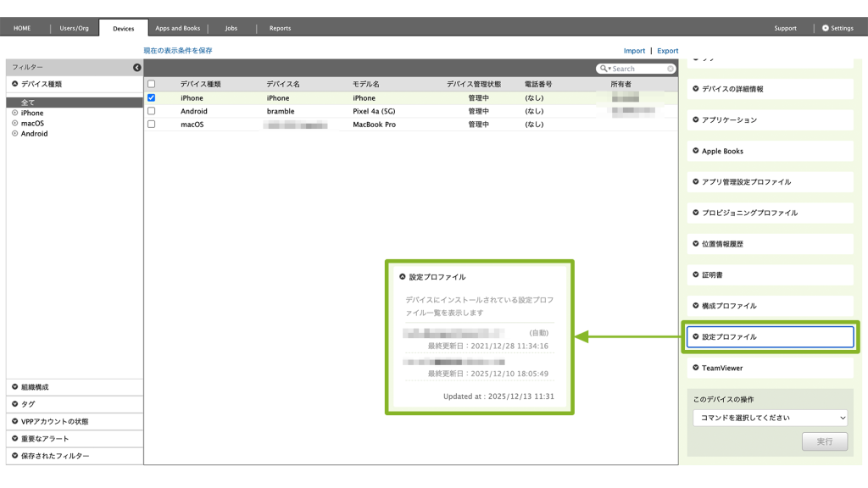Open the Reports tab
Viewport: 868px width, 488px height.
coord(280,28)
